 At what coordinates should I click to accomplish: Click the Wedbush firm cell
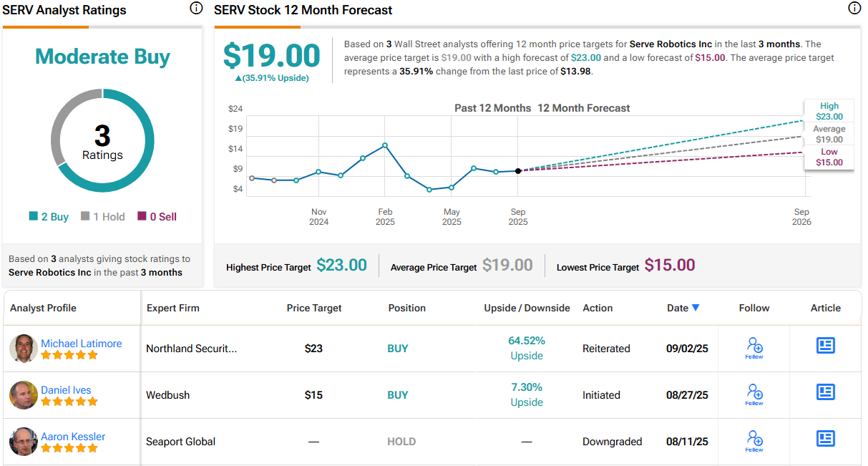(168, 395)
